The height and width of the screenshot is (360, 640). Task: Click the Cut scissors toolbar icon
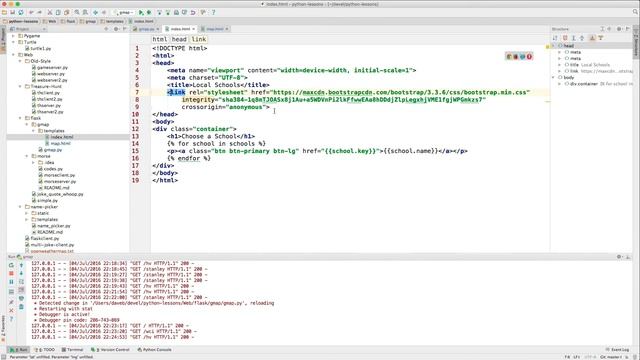point(50,13)
